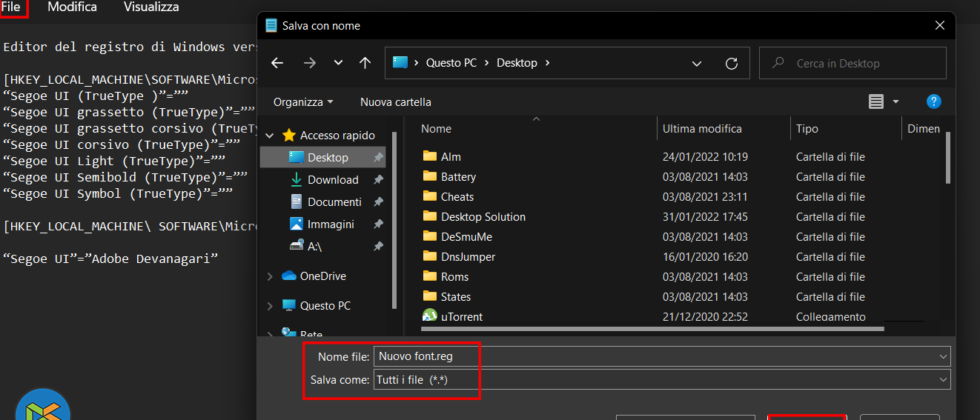Sort files by Ultima modifica column

pos(702,129)
